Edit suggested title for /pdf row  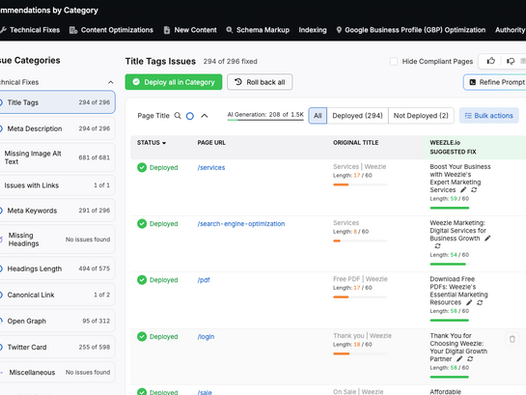[x=469, y=303]
